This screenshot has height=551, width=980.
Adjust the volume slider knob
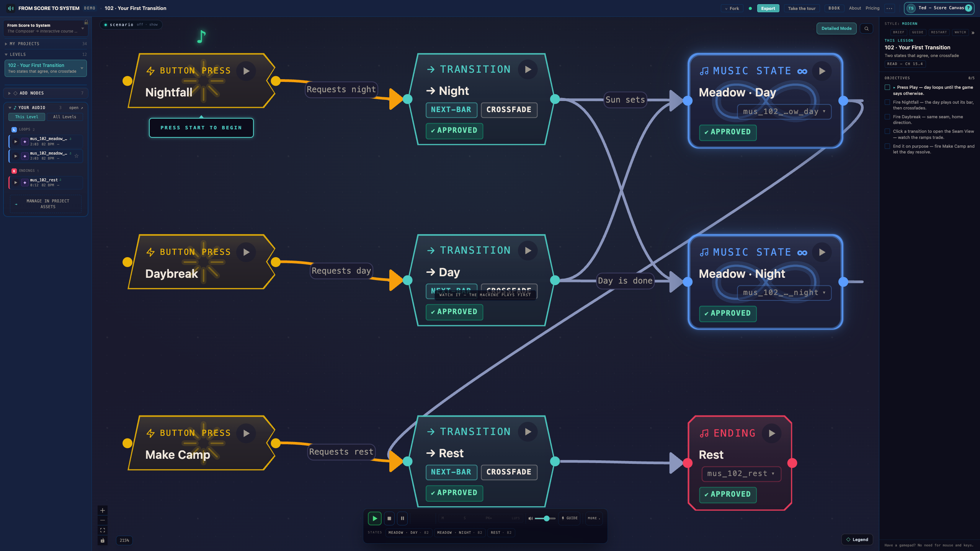point(547,518)
